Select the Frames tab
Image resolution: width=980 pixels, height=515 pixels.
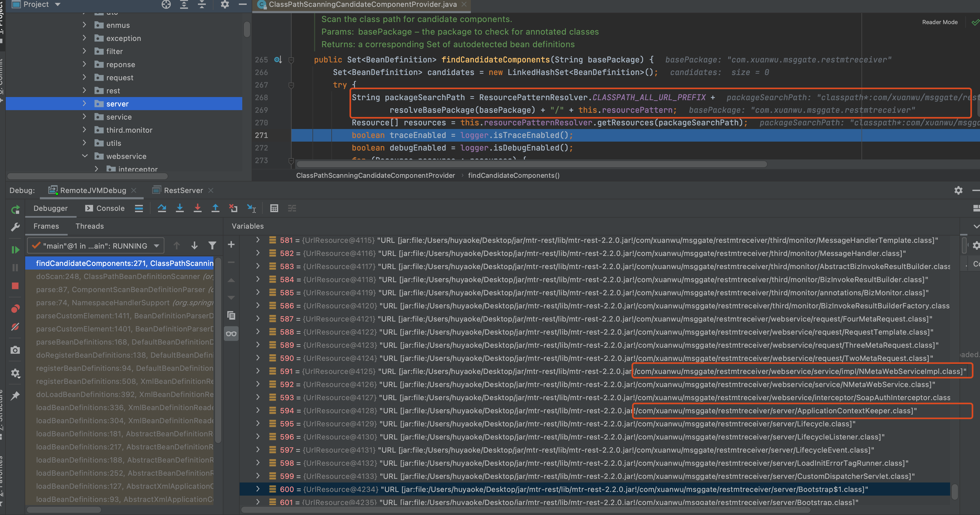click(46, 226)
